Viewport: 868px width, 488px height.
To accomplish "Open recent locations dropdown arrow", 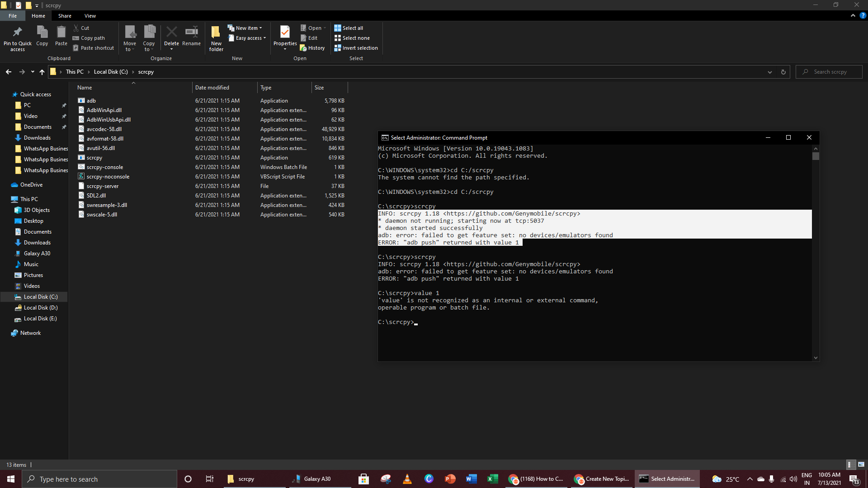I will coord(33,72).
